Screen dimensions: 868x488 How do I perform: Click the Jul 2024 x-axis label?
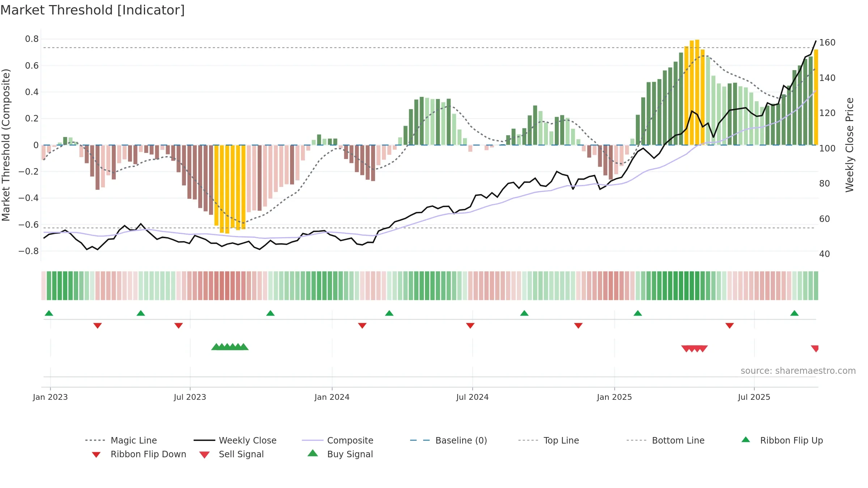pos(472,397)
